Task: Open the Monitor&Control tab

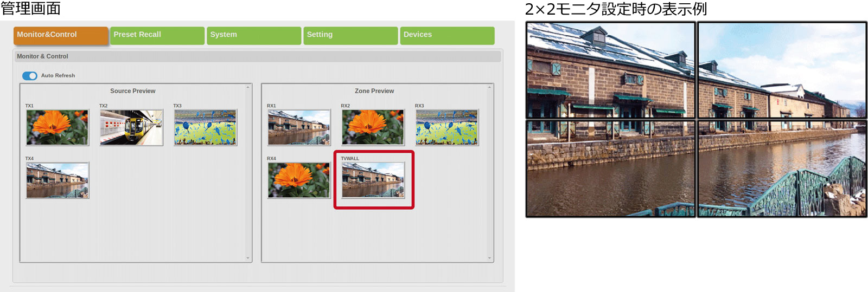Action: 61,35
